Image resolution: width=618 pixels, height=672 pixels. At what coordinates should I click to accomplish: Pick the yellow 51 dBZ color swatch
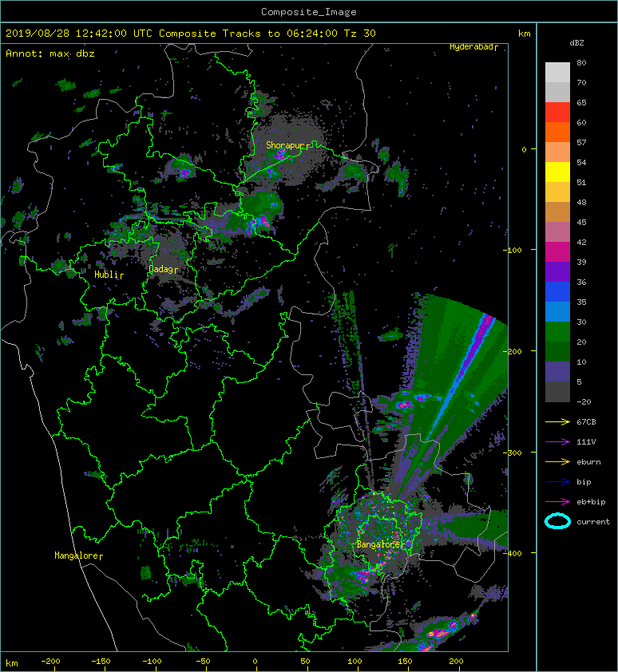point(557,172)
